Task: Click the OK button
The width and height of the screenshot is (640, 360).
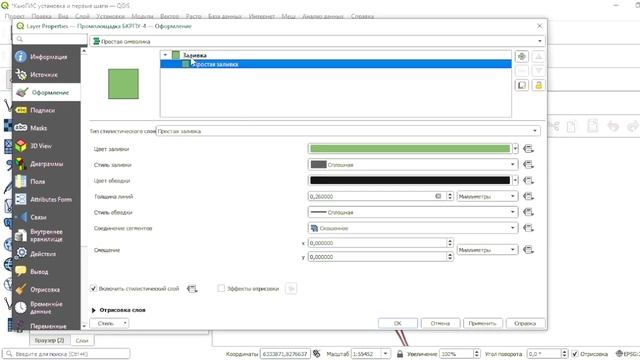Action: click(398, 323)
